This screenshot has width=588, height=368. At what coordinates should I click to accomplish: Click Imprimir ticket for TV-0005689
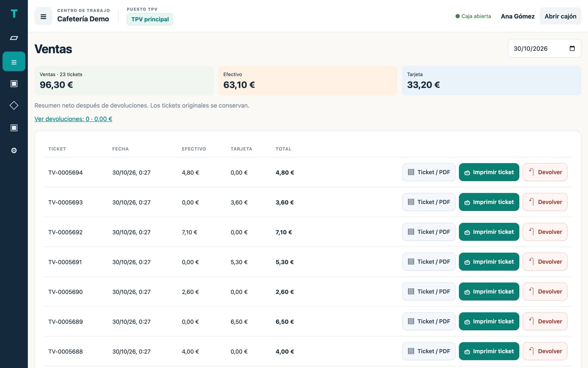click(x=489, y=321)
